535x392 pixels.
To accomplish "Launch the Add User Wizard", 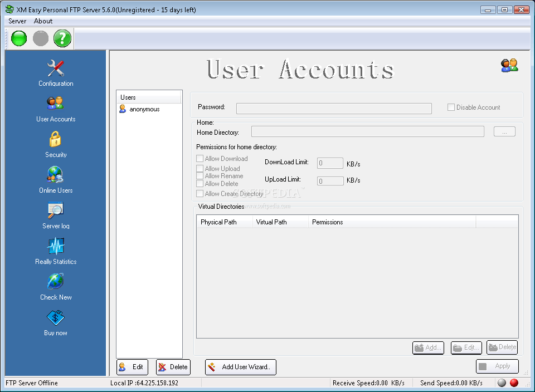I will point(241,367).
